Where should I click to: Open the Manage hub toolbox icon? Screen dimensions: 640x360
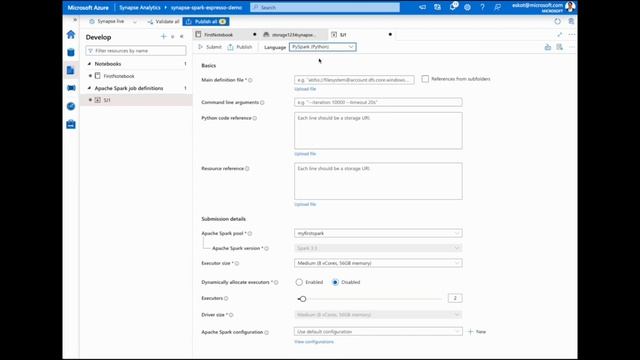point(71,124)
